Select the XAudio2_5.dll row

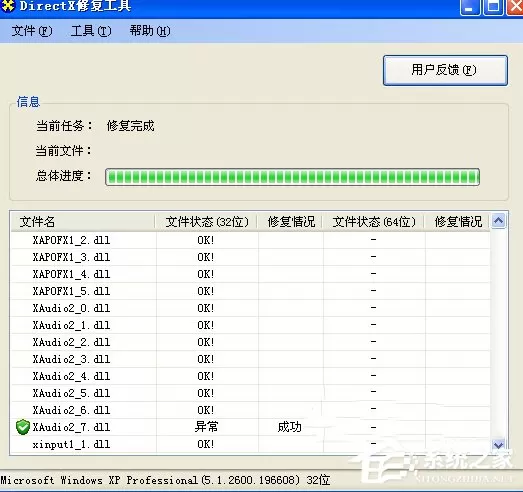[250, 393]
